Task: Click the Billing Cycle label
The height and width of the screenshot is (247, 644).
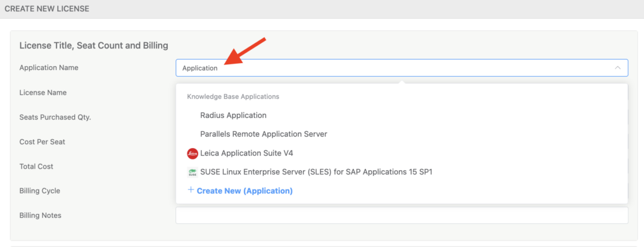Action: pyautogui.click(x=40, y=191)
